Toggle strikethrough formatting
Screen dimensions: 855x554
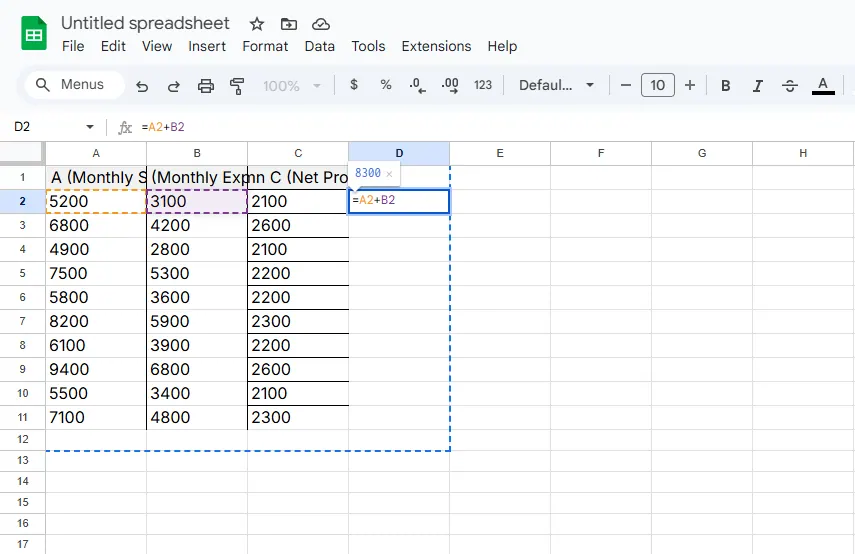point(789,86)
